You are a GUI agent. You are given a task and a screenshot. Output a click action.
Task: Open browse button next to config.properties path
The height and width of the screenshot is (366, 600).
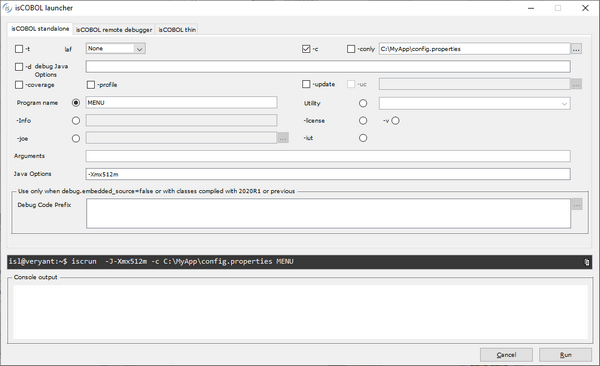(576, 49)
